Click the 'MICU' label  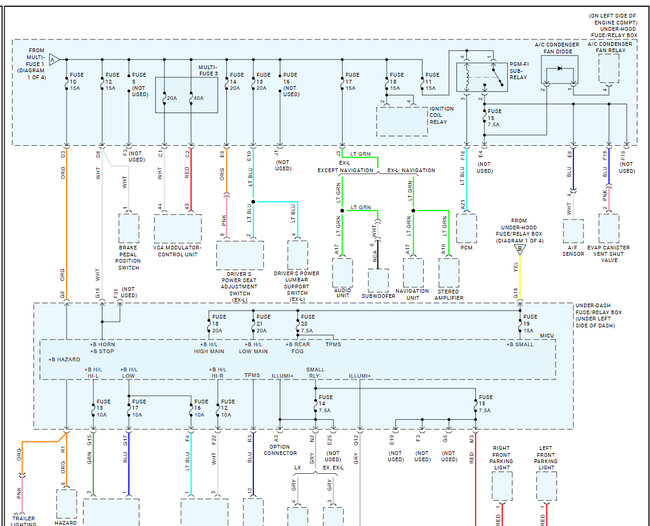pos(547,335)
